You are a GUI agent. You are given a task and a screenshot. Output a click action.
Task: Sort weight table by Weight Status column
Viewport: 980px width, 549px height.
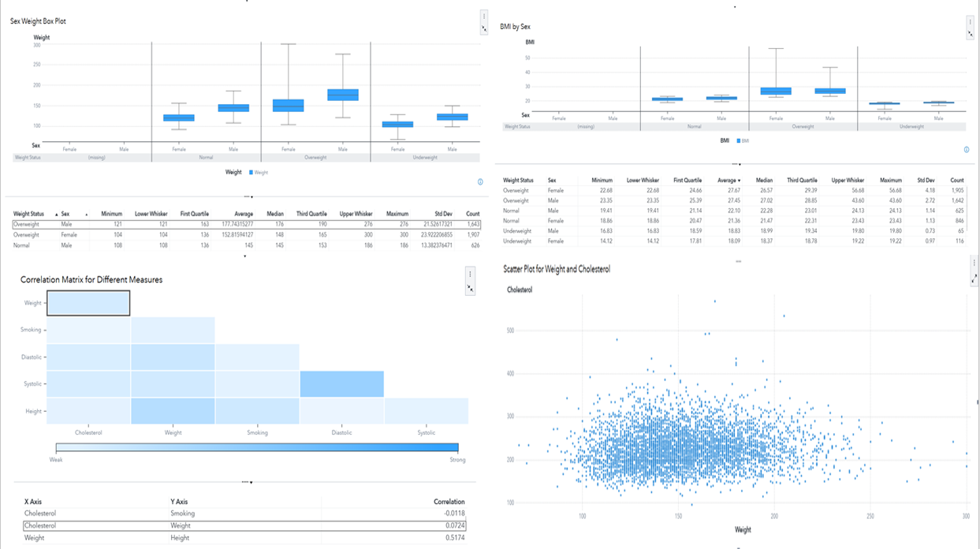click(x=29, y=214)
